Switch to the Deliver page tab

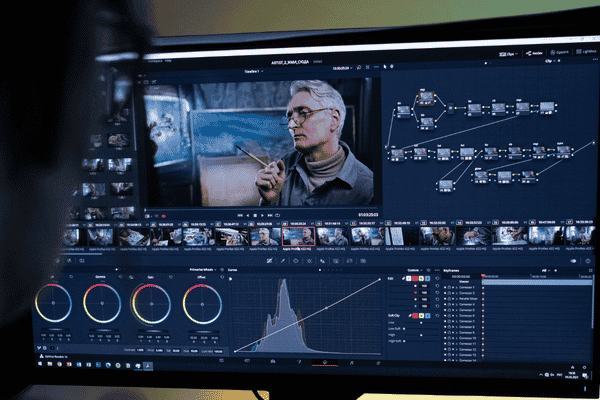(x=378, y=362)
